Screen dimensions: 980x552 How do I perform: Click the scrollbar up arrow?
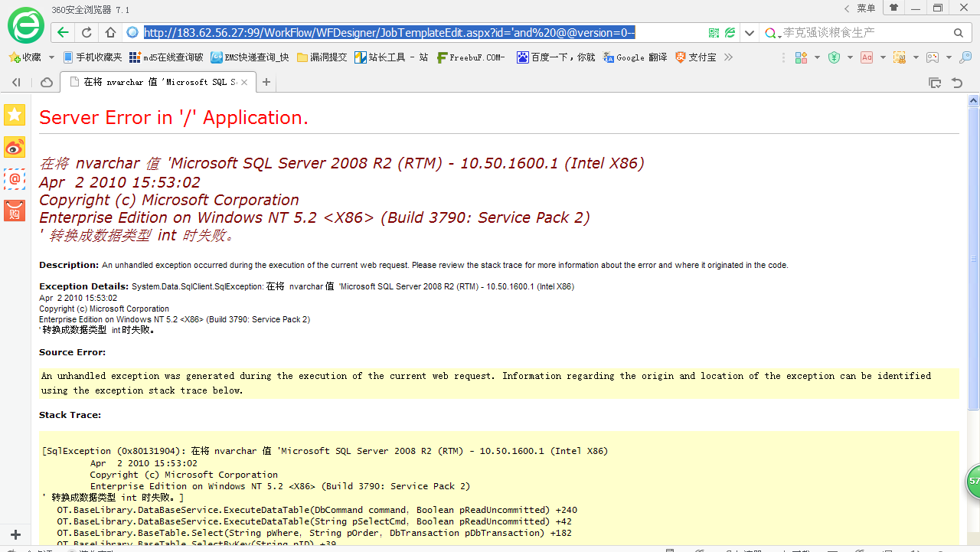(x=973, y=100)
